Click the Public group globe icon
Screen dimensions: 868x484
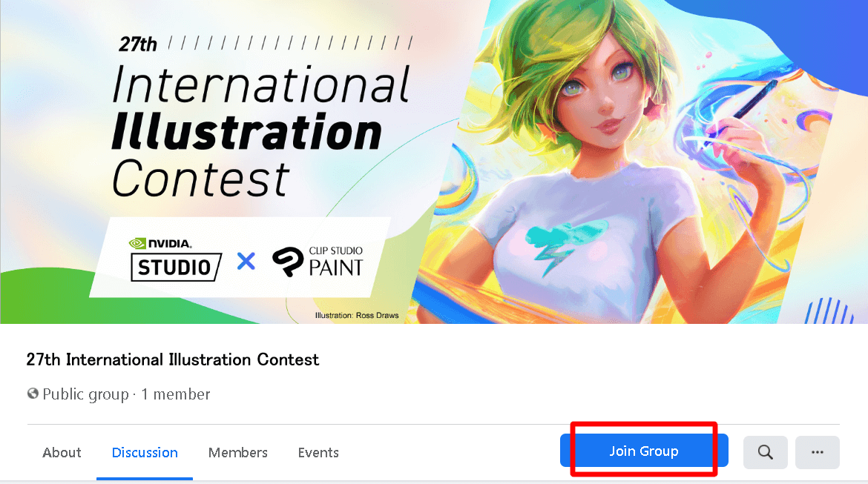pos(33,394)
